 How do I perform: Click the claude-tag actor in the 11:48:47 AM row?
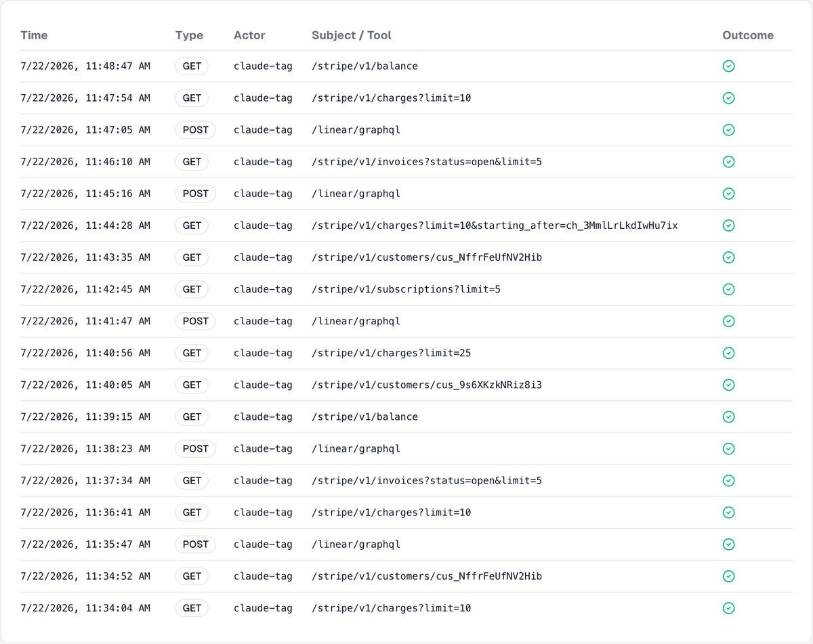tap(263, 66)
